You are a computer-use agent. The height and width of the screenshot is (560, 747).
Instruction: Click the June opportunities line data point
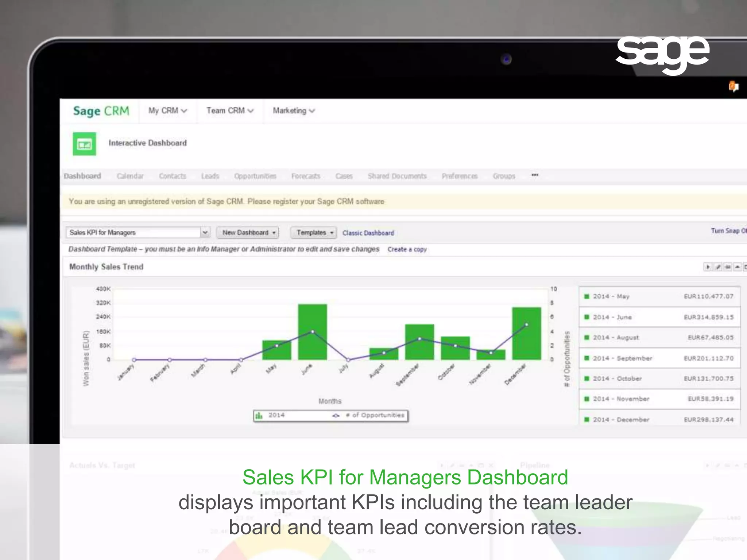(313, 332)
